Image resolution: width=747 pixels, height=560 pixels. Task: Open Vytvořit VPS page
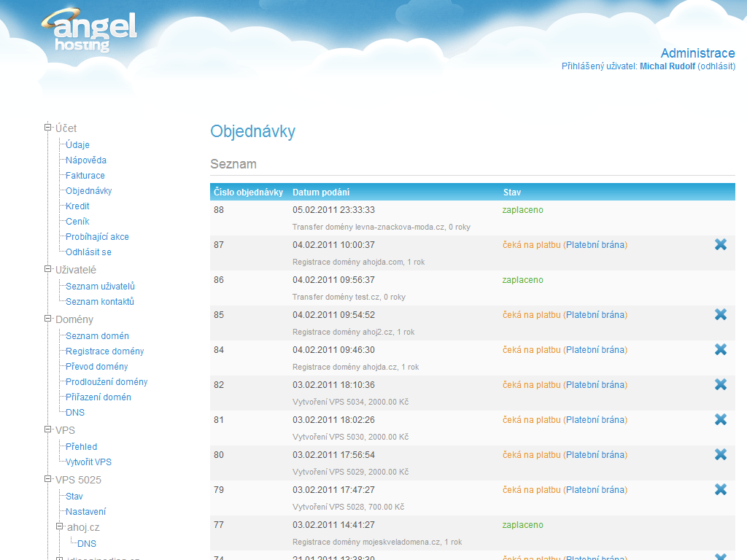click(x=88, y=462)
